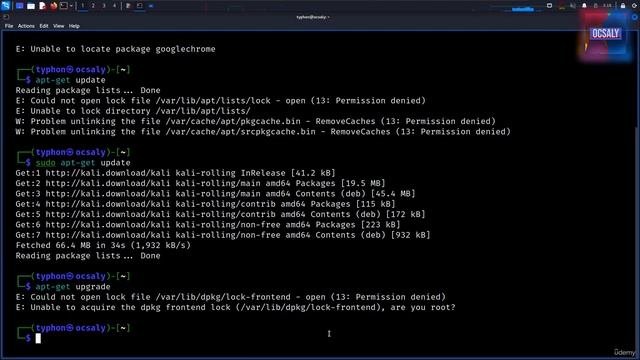
Task: Click the Get:7 non-free Contents [932 kB] line
Action: (223, 235)
